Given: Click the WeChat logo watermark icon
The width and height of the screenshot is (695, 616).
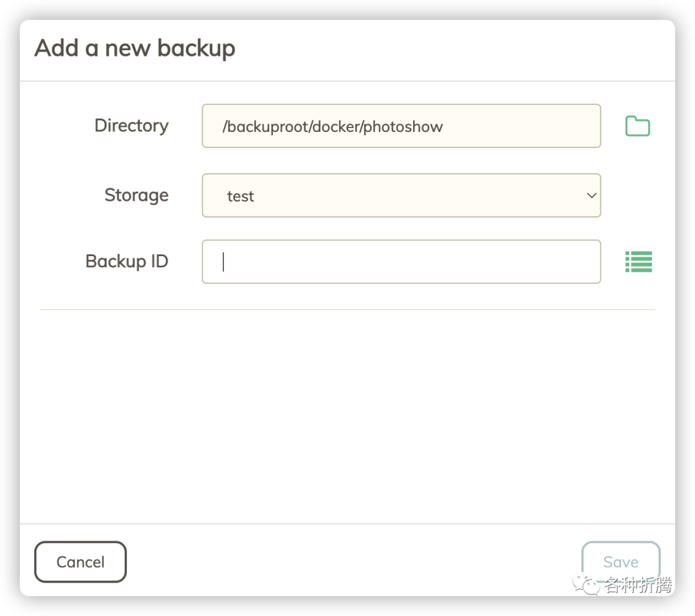Looking at the screenshot, I should click(587, 584).
